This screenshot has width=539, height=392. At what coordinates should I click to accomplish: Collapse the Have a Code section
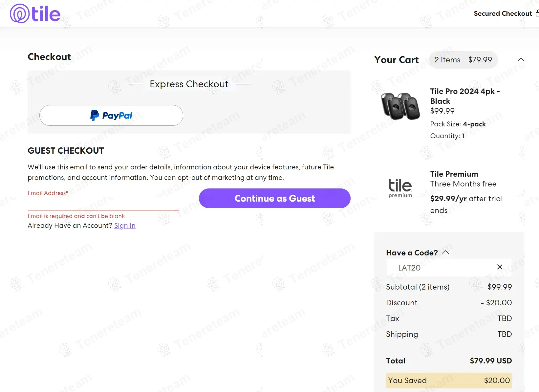[x=445, y=252]
